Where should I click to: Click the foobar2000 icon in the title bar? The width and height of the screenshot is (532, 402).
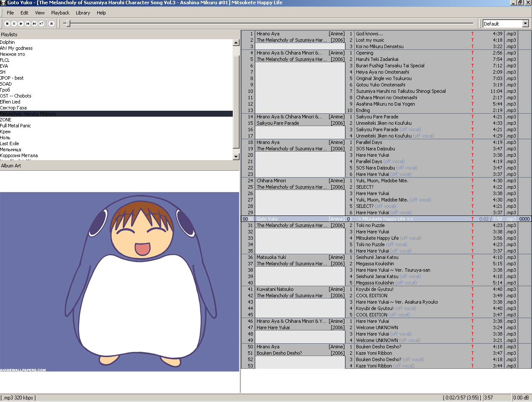3,3
